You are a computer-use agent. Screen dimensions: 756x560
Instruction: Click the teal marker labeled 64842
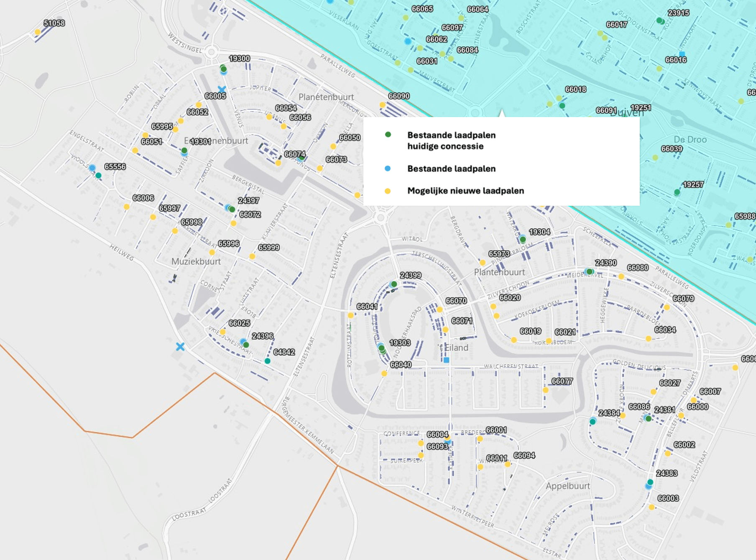[268, 361]
